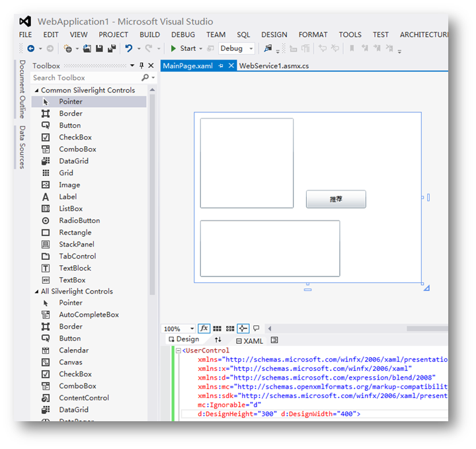Toggle snap to gridlines in designer

point(230,329)
